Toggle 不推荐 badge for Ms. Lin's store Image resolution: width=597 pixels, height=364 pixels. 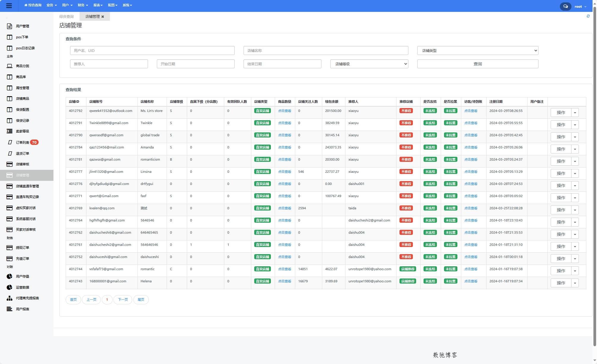[x=406, y=111]
